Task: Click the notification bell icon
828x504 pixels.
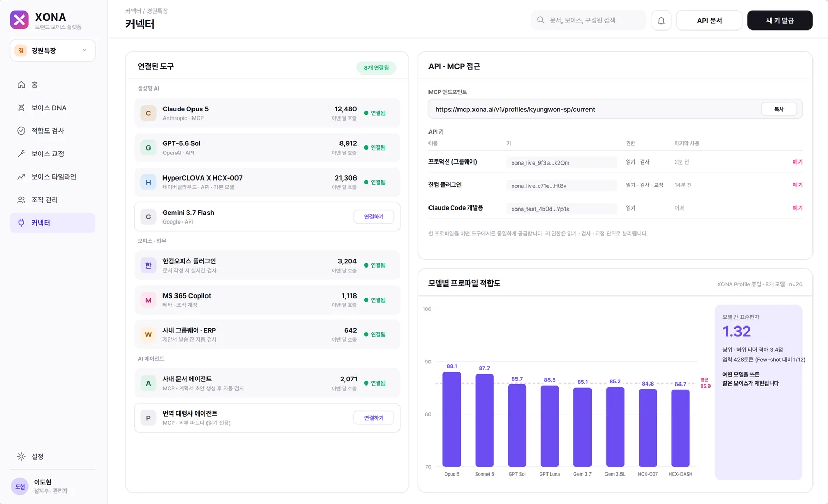Action: point(661,21)
